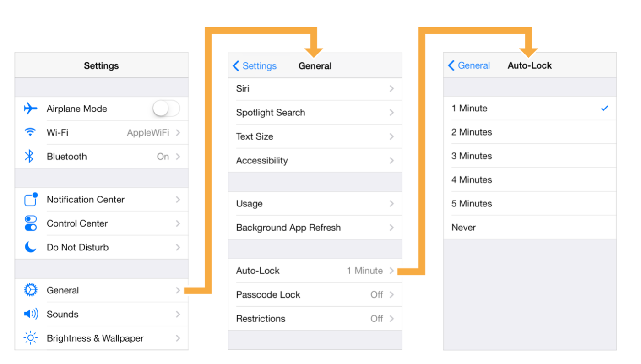The width and height of the screenshot is (641, 364).
Task: Tap the General gear icon
Action: click(x=30, y=290)
